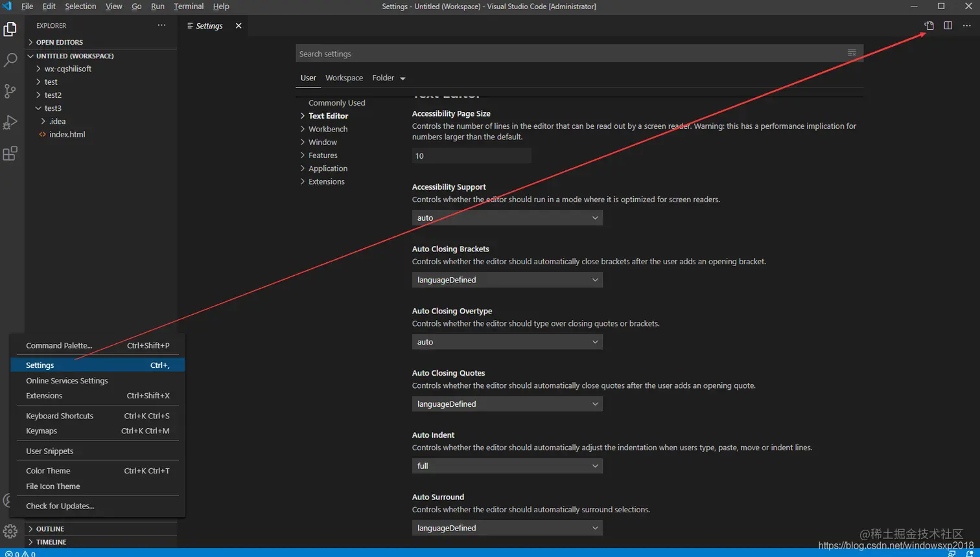Open Explorer panel ellipsis menu
The image size is (980, 557).
[161, 26]
